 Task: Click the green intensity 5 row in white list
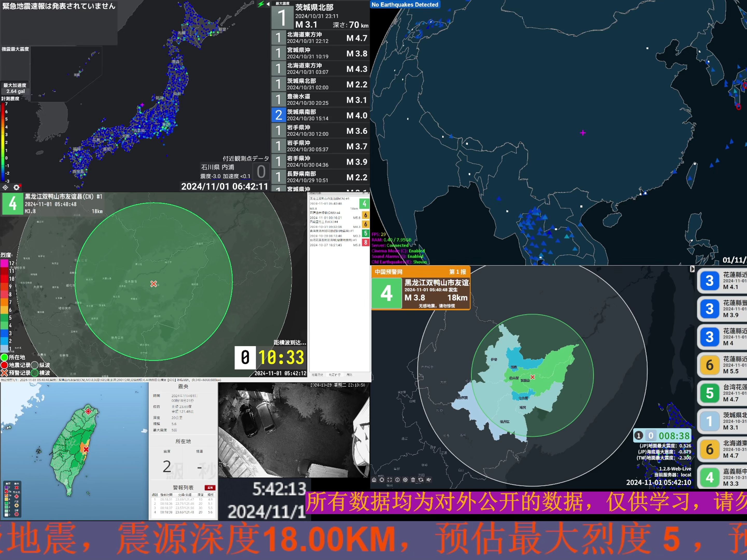coord(339,233)
